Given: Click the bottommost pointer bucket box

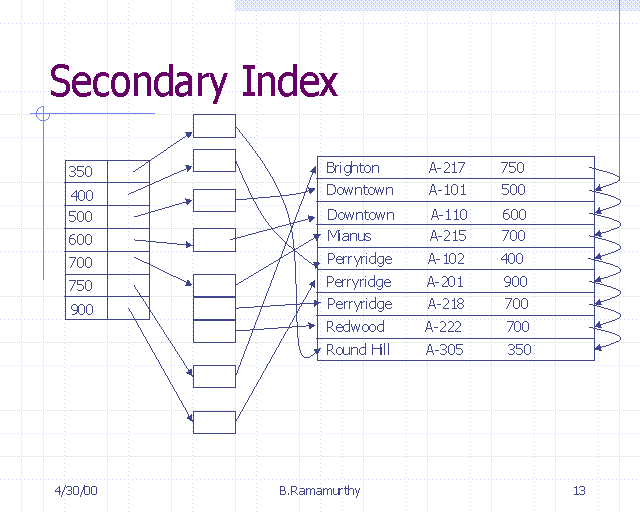Looking at the screenshot, I should (x=214, y=422).
